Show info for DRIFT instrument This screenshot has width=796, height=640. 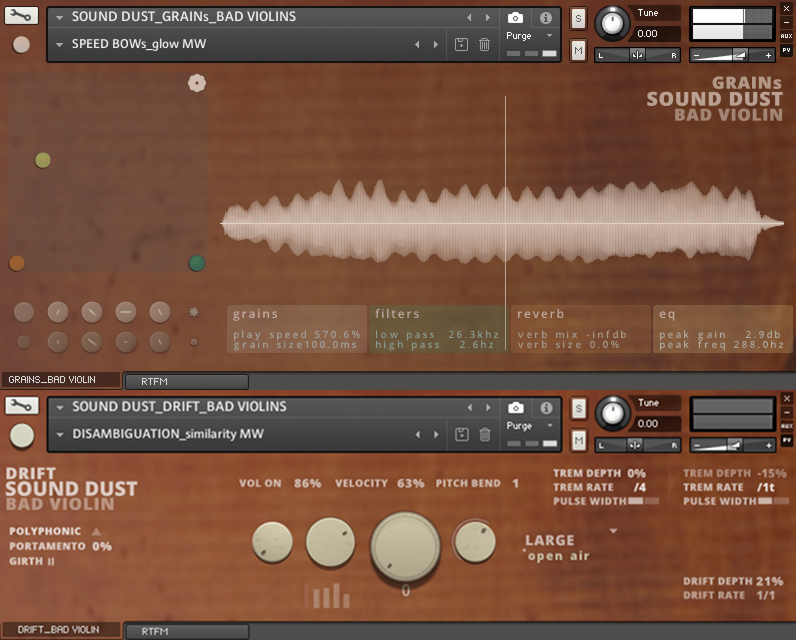click(546, 408)
